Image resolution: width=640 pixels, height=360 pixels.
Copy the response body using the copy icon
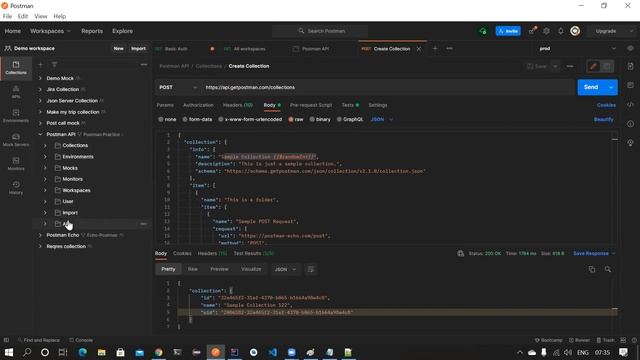[592, 269]
